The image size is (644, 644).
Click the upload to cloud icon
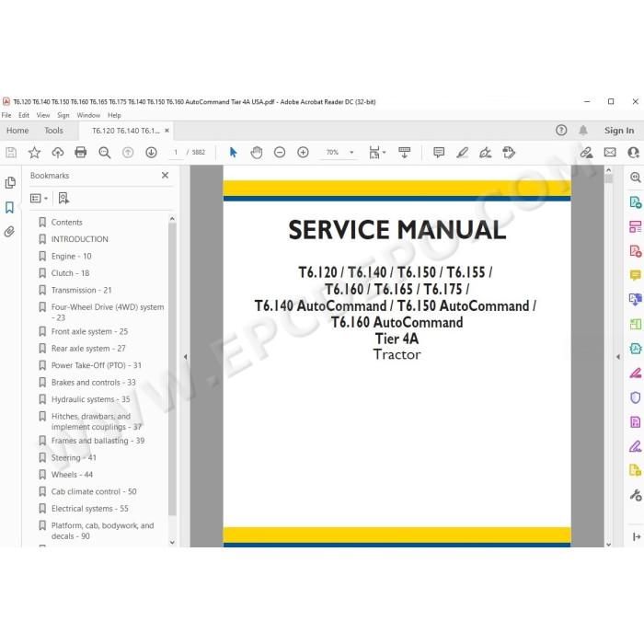[x=57, y=153]
